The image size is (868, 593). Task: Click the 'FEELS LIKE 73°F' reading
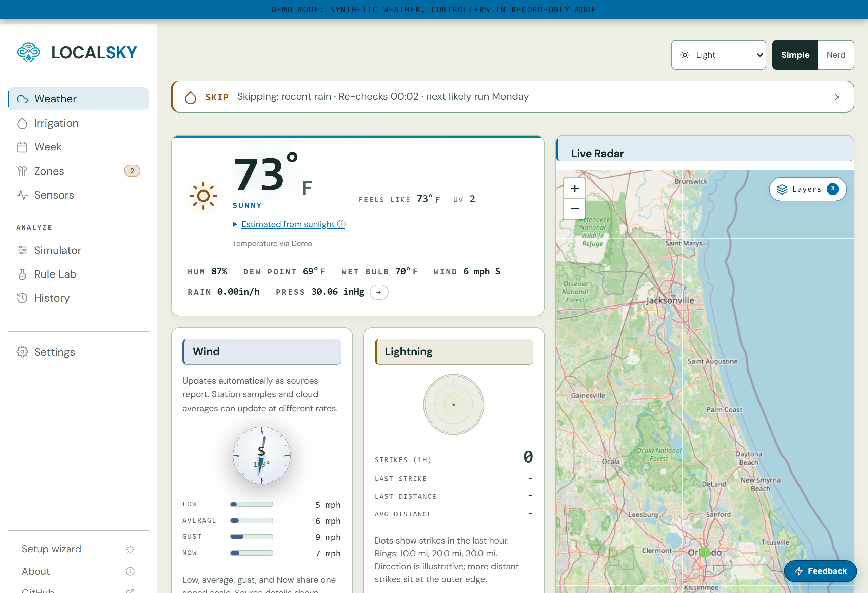(x=399, y=199)
